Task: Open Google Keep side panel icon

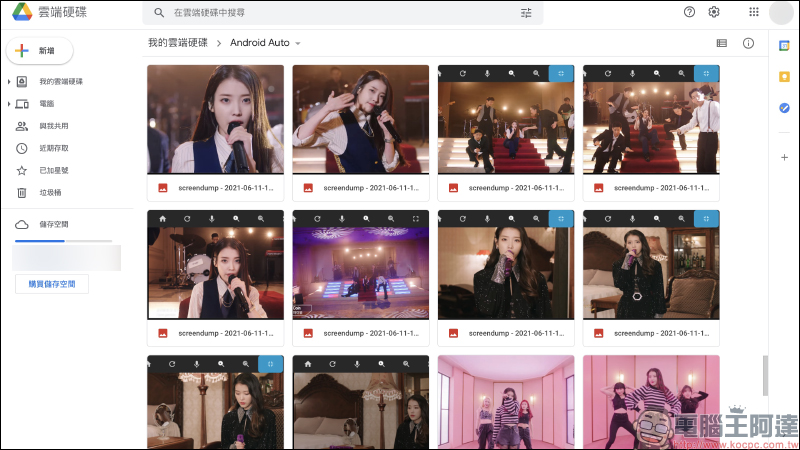Action: (784, 77)
